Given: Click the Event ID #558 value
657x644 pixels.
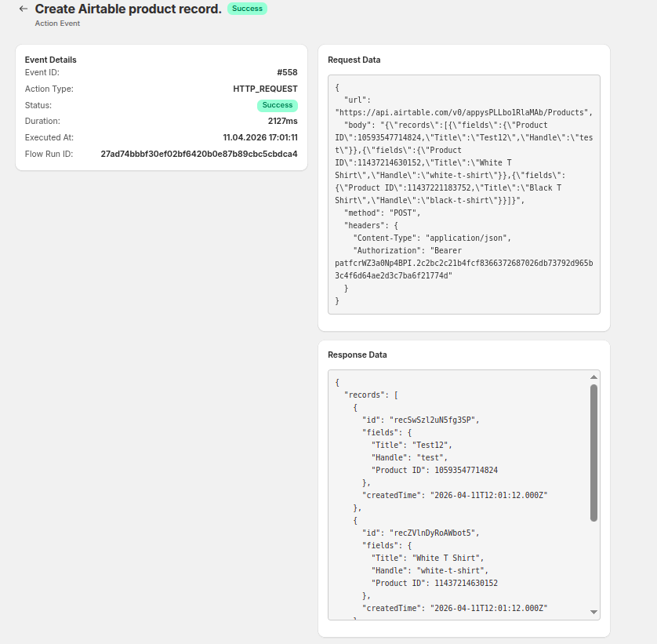Looking at the screenshot, I should 287,72.
